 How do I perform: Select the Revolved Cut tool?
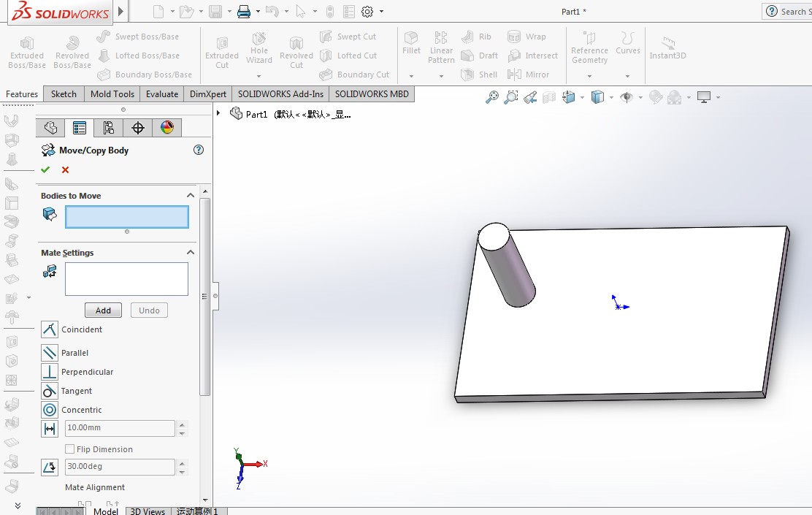point(296,52)
